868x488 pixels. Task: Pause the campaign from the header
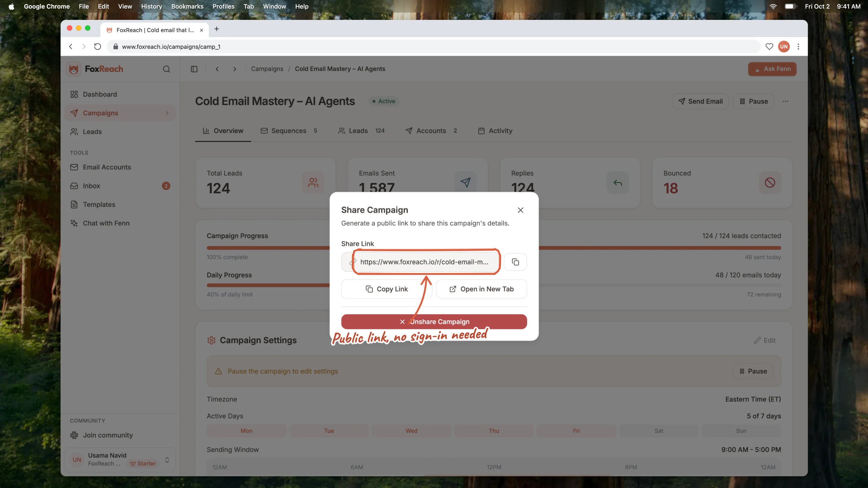753,102
